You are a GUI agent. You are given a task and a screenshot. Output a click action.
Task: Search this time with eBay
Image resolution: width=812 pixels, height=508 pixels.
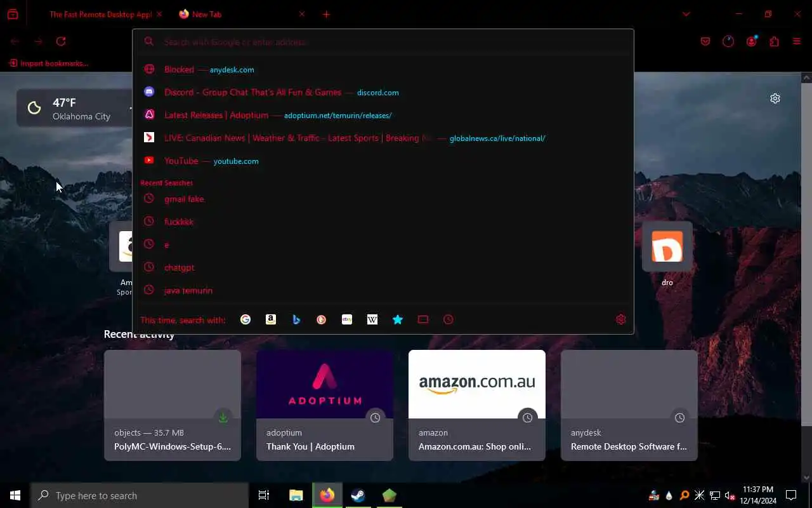(347, 319)
